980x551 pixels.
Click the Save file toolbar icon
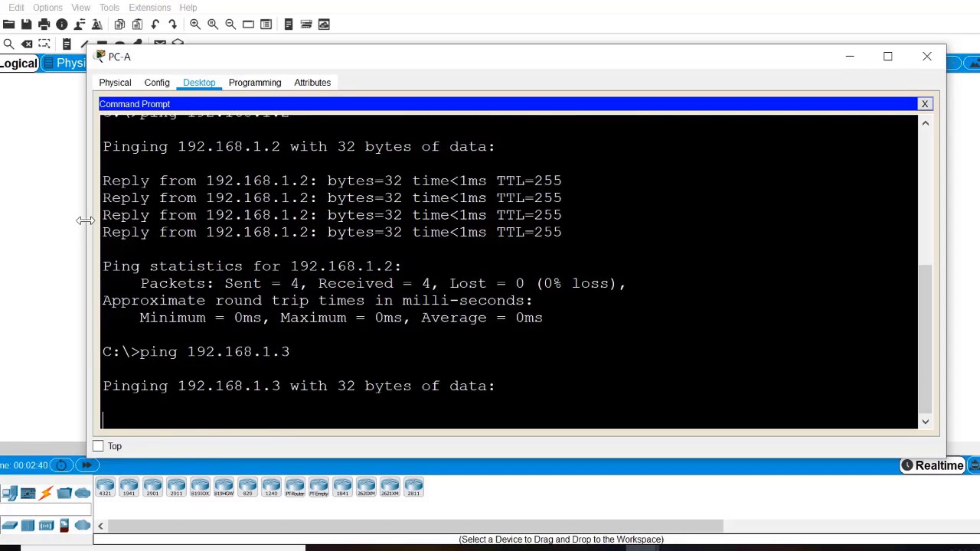click(26, 24)
